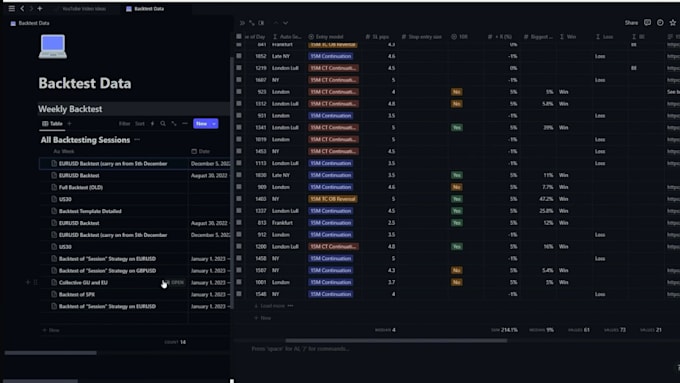This screenshot has height=383, width=680.
Task: Click the Date column header
Action: click(x=201, y=151)
